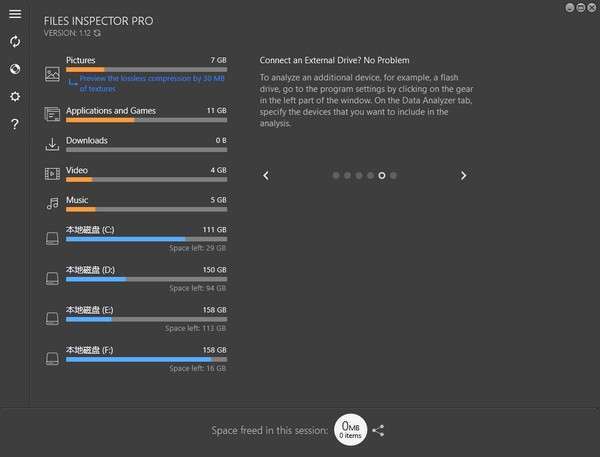The image size is (600, 457).
Task: Open the hamburger menu
Action: 15,14
